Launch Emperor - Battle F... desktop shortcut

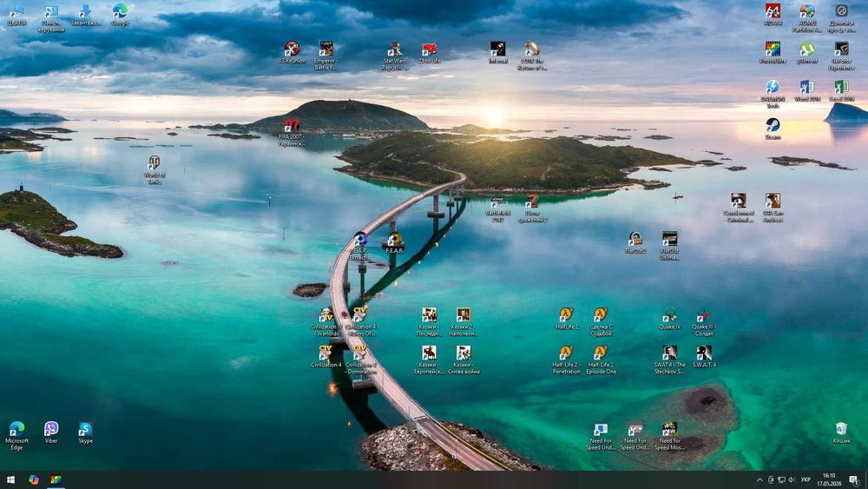click(x=325, y=56)
